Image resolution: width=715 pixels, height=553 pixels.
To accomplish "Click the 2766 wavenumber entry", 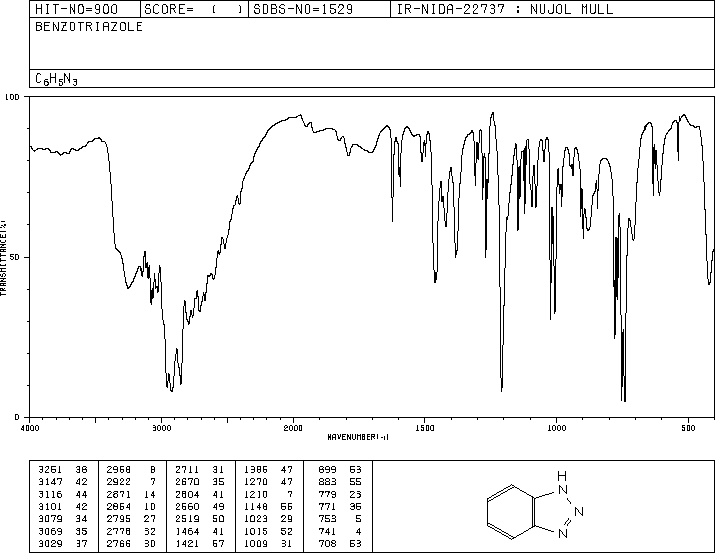I will [119, 544].
